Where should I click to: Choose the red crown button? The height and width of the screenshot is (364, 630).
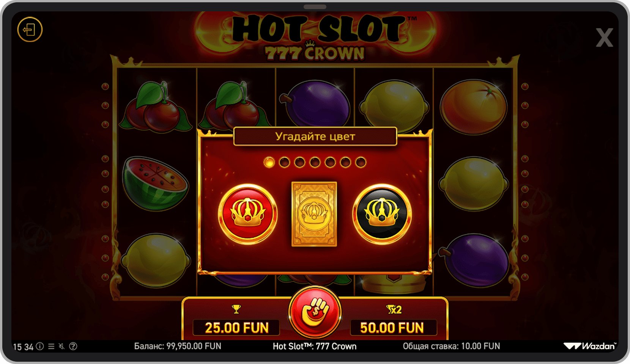(248, 214)
